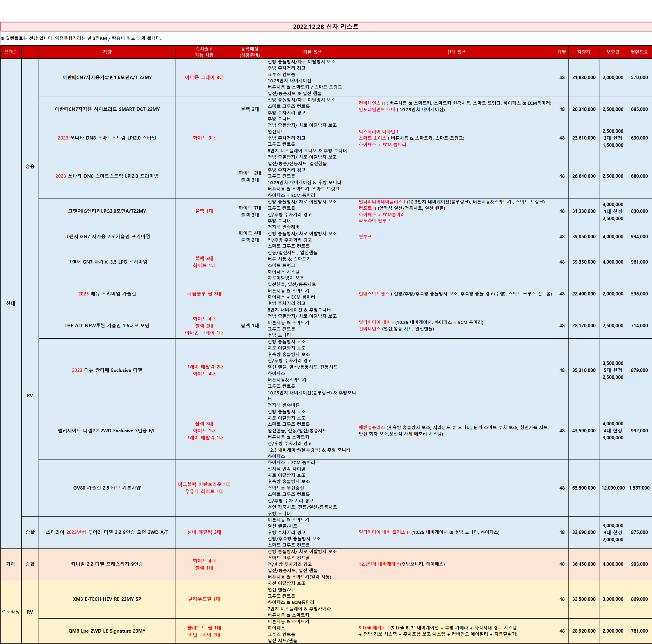Click the monthly rent '830,000'
This screenshot has height=644, width=652.
click(x=639, y=211)
